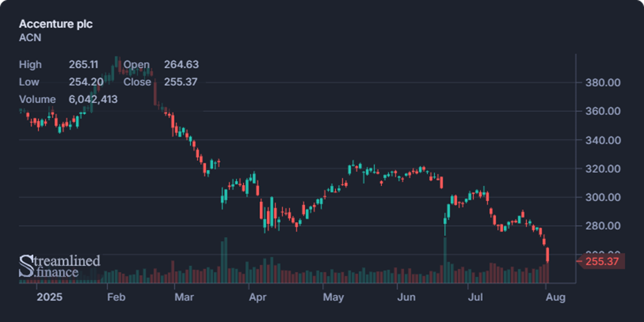Click the 2025 date axis label
This screenshot has width=644, height=322.
tap(49, 297)
